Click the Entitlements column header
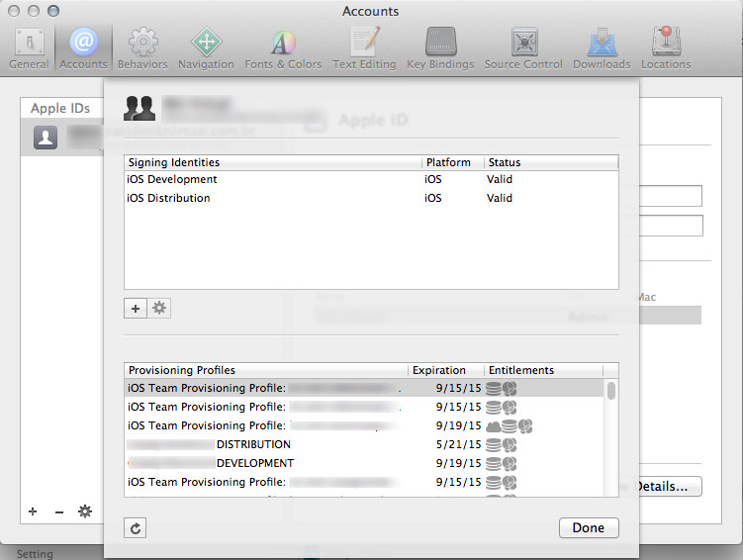This screenshot has width=743, height=560. (x=543, y=370)
